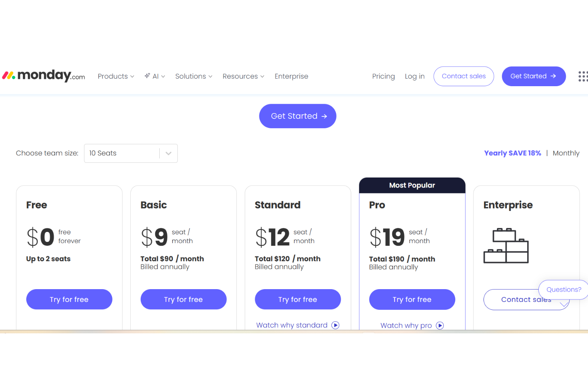Select Enterprise in the navigation bar
Screen dimensions: 588x392
tap(291, 76)
